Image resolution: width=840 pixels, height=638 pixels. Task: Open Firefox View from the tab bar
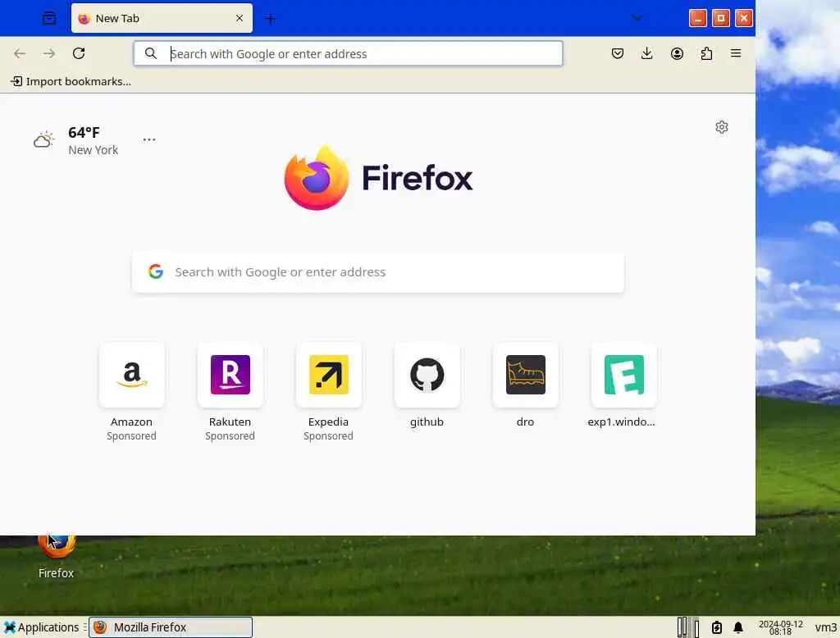coord(48,18)
